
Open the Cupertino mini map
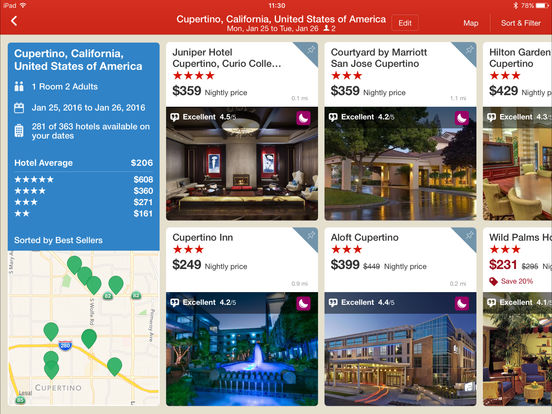click(84, 328)
